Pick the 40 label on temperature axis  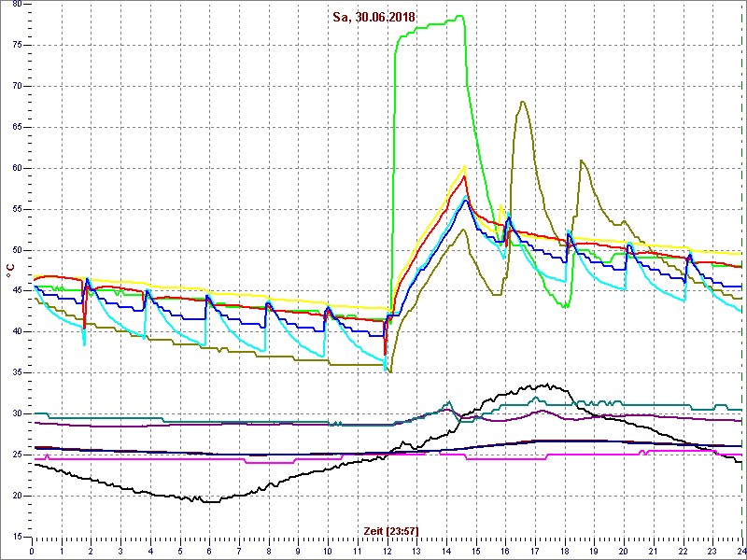[16, 332]
